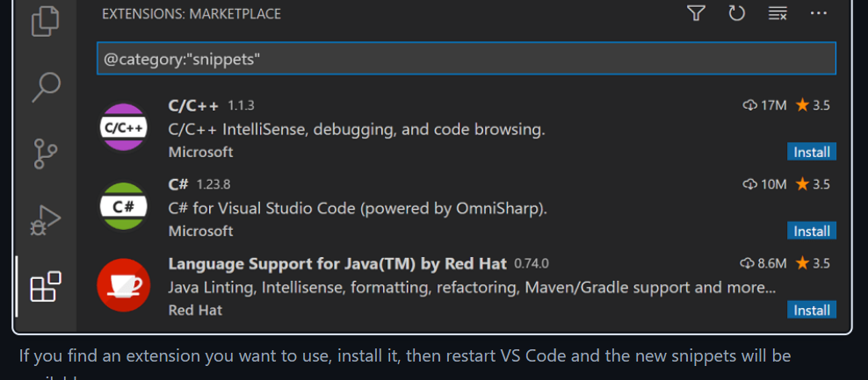This screenshot has height=380, width=868.
Task: Install Language Support for Java extension
Action: (811, 310)
